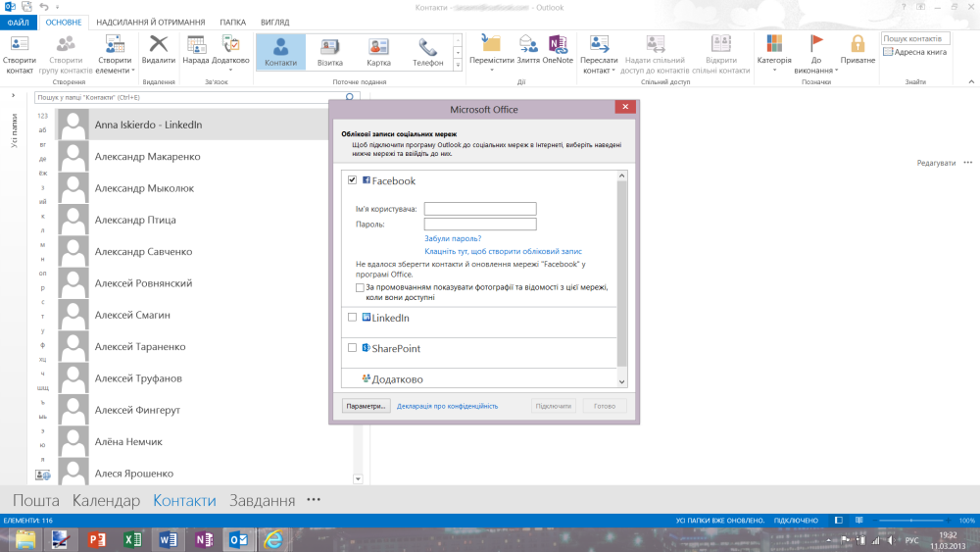Enable showing photos by default checkbox

[360, 287]
